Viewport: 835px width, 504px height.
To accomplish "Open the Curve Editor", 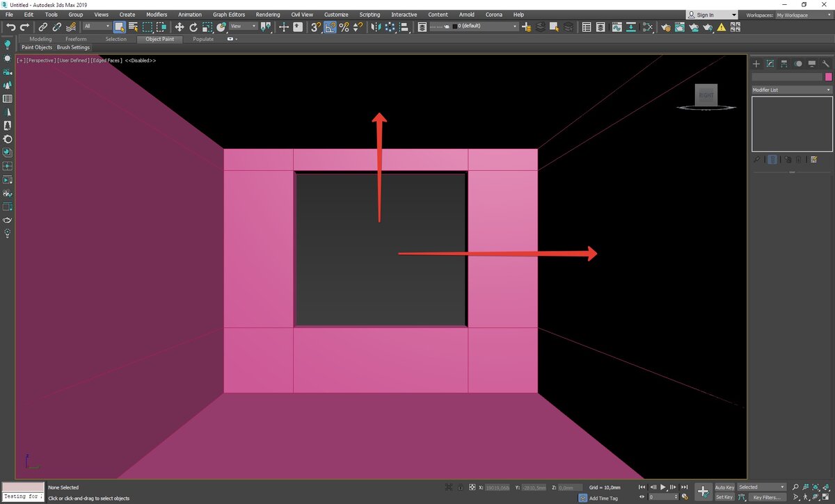I will (x=617, y=27).
